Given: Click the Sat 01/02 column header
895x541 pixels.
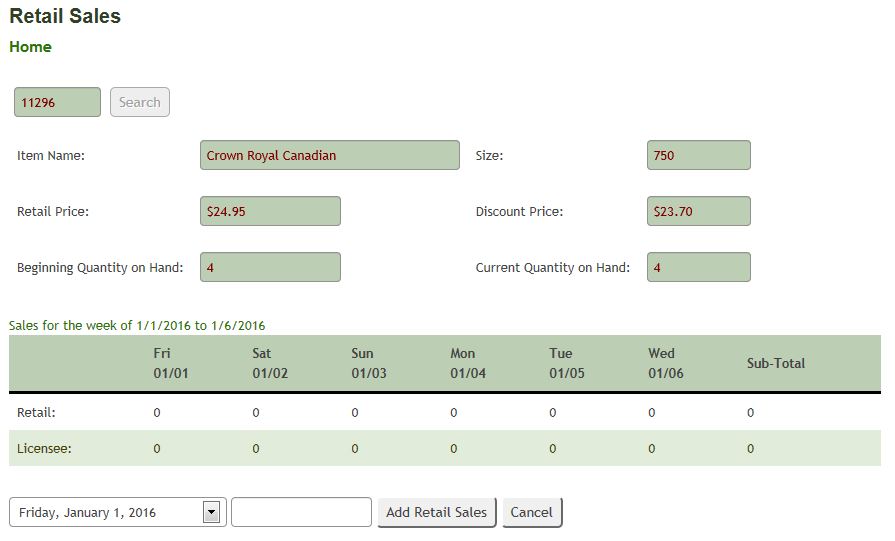Looking at the screenshot, I should (270, 363).
